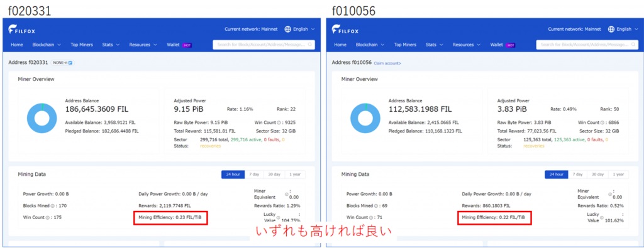Click Total Reward: 77,023.56 FIL
644x248 pixels.
coord(526,131)
